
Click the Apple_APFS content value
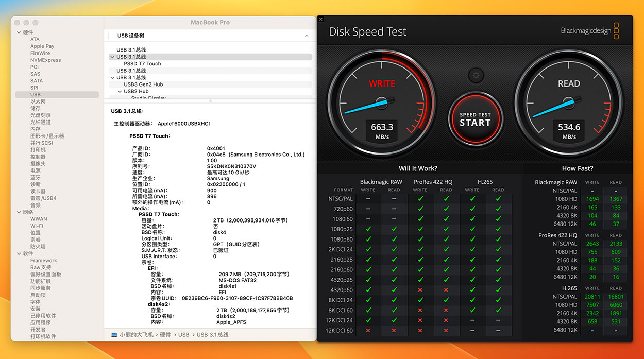coord(231,322)
